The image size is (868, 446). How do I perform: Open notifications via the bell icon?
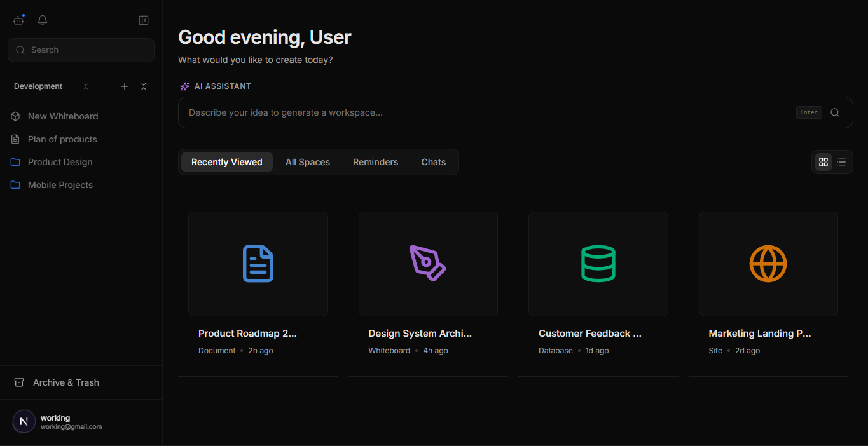point(42,20)
